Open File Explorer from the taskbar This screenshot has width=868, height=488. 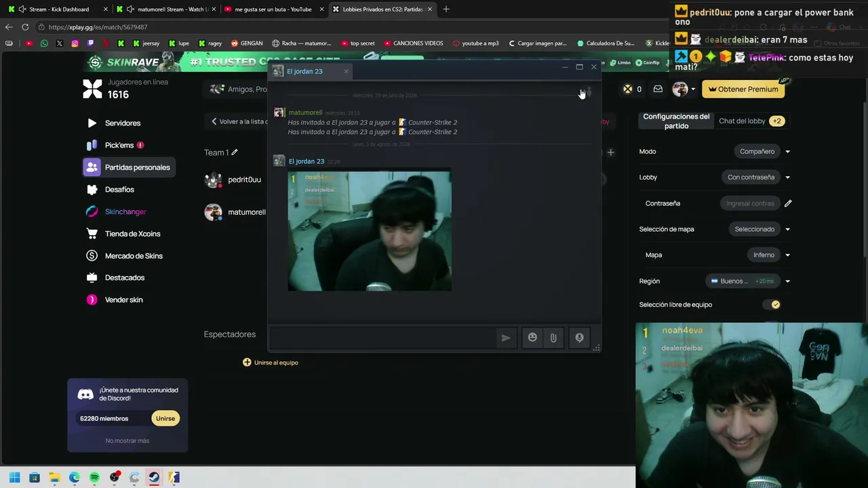[x=54, y=478]
